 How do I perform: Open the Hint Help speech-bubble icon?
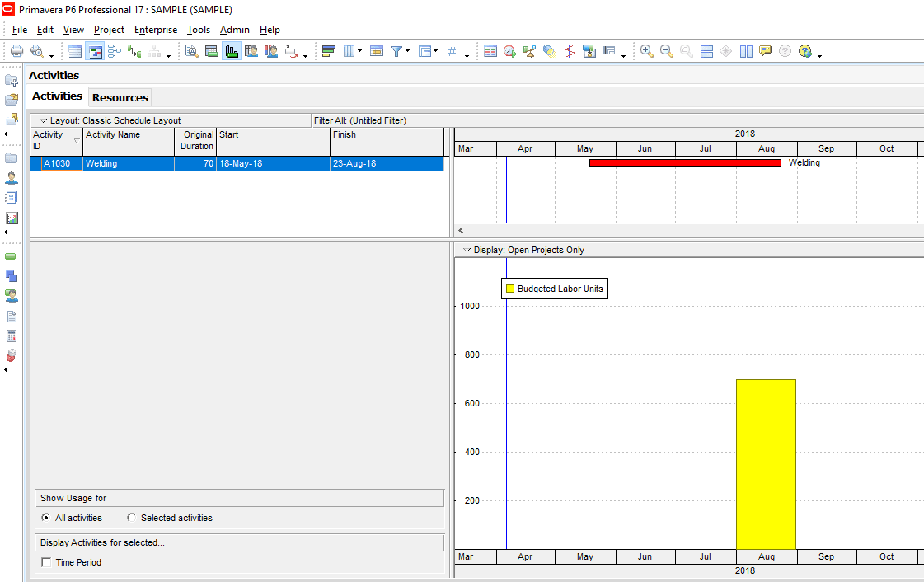click(766, 51)
